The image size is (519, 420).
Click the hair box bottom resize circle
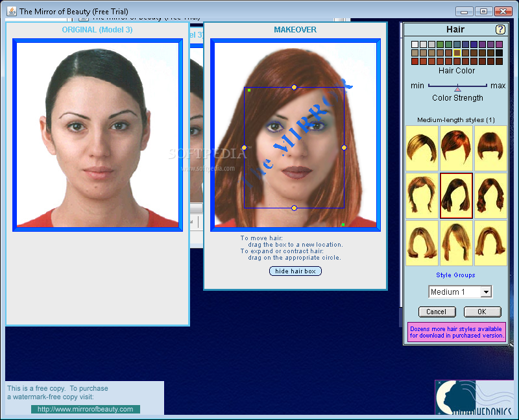pyautogui.click(x=294, y=208)
